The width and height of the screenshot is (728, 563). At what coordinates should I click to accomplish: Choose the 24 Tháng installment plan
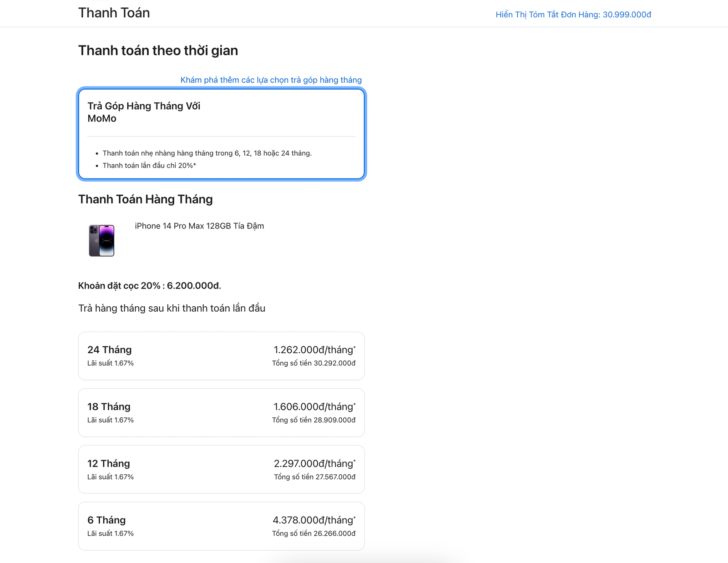222,356
